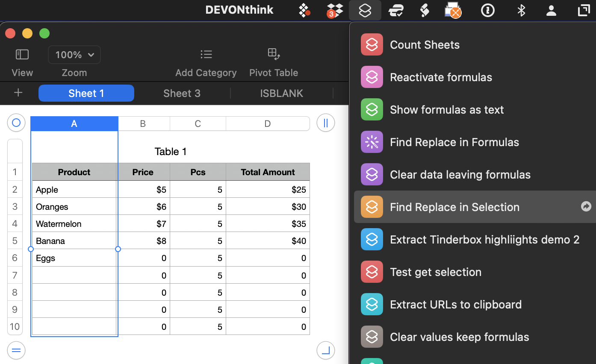Click the Extract URLs to clipboard teal icon
Viewport: 596px width, 364px height.
pos(372,305)
